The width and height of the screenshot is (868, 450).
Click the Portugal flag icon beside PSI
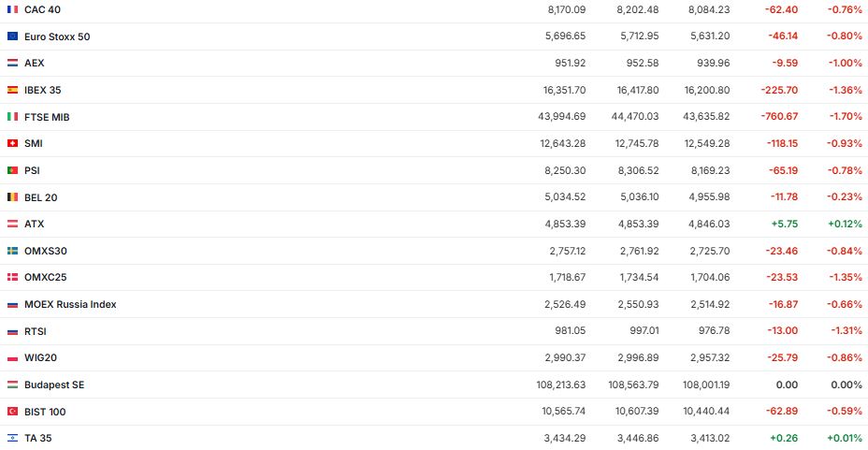coord(12,170)
